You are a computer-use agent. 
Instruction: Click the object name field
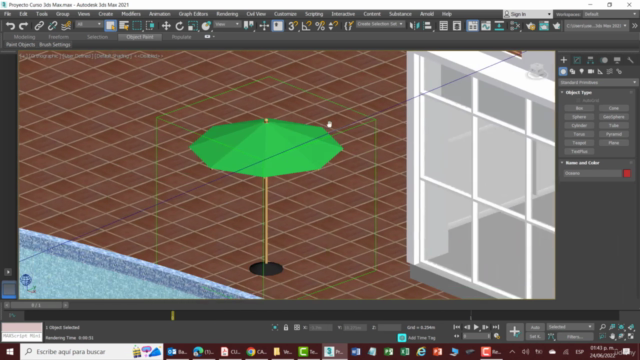pos(592,173)
